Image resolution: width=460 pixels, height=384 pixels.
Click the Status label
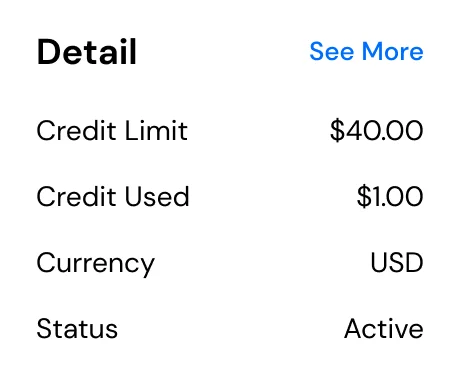point(77,329)
